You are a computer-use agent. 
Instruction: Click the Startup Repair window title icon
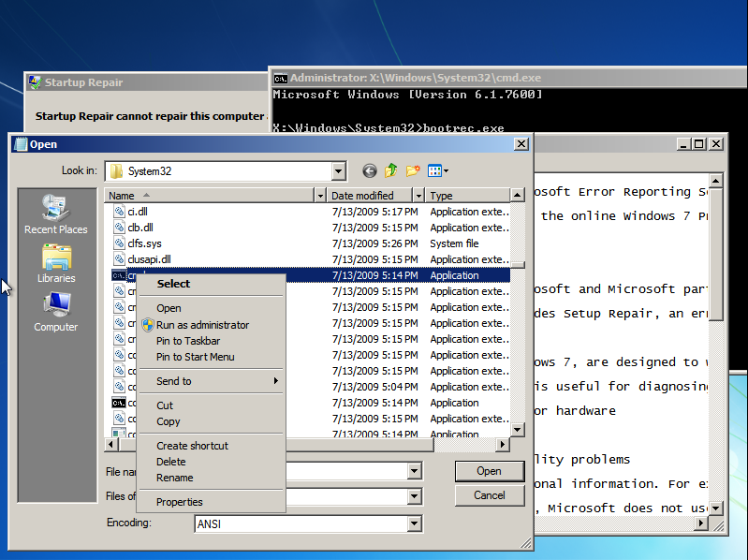[x=35, y=82]
